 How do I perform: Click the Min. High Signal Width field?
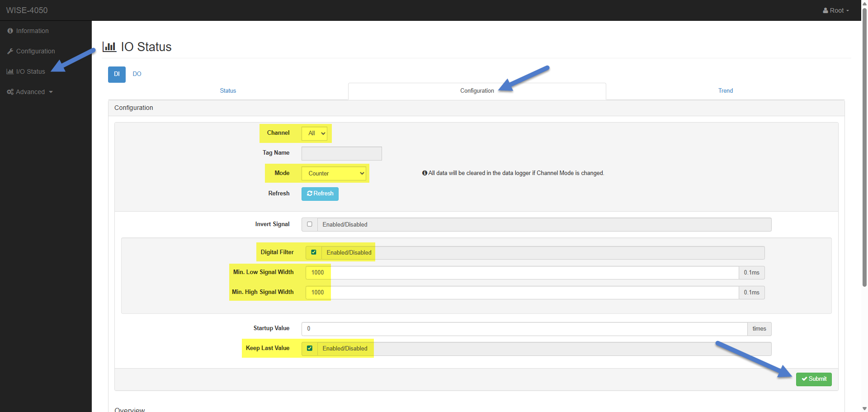pyautogui.click(x=522, y=293)
